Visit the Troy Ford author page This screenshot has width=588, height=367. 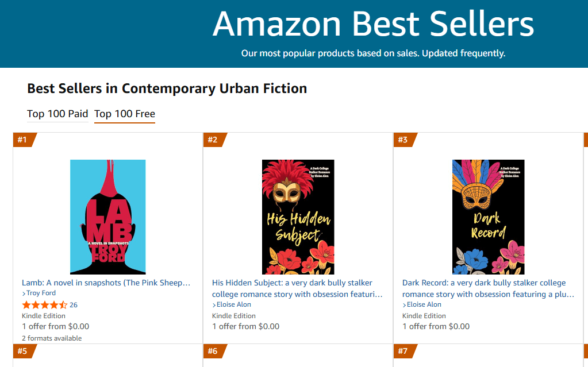[41, 293]
